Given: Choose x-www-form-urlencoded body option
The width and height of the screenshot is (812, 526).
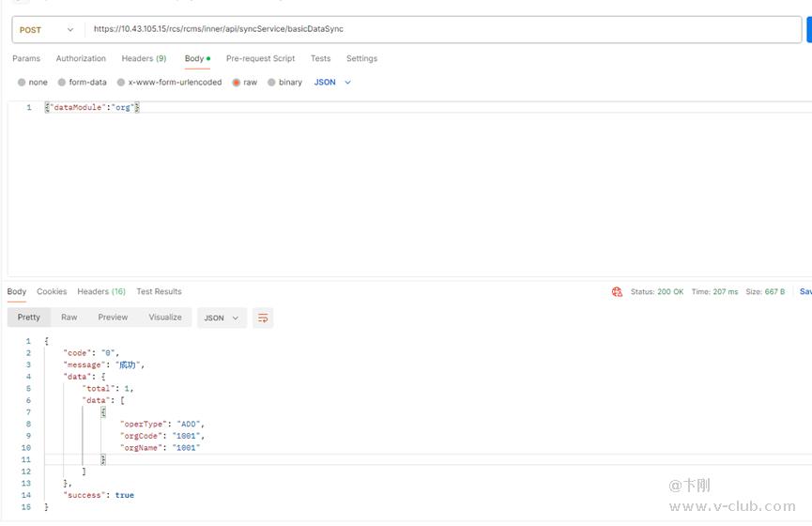Looking at the screenshot, I should click(x=121, y=83).
